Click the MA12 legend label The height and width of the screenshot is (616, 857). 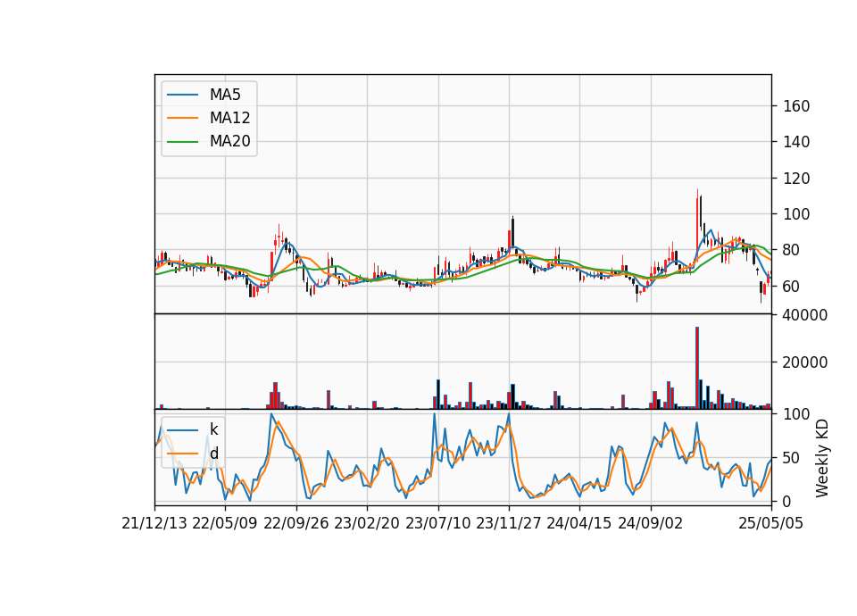pyautogui.click(x=229, y=118)
